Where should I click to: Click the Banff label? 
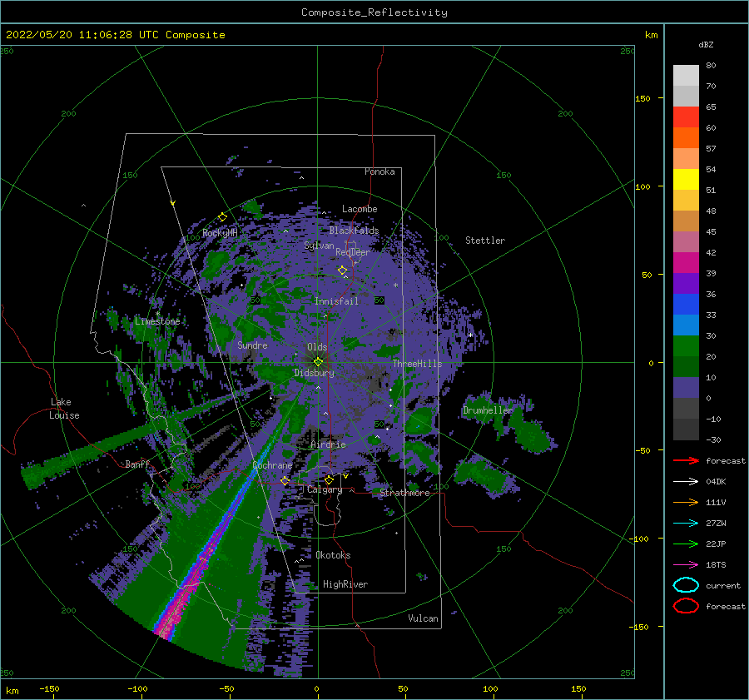137,464
